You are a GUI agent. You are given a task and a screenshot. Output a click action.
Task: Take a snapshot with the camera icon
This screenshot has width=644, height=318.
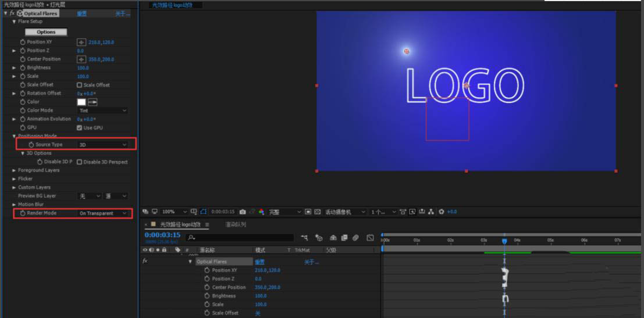pos(243,212)
